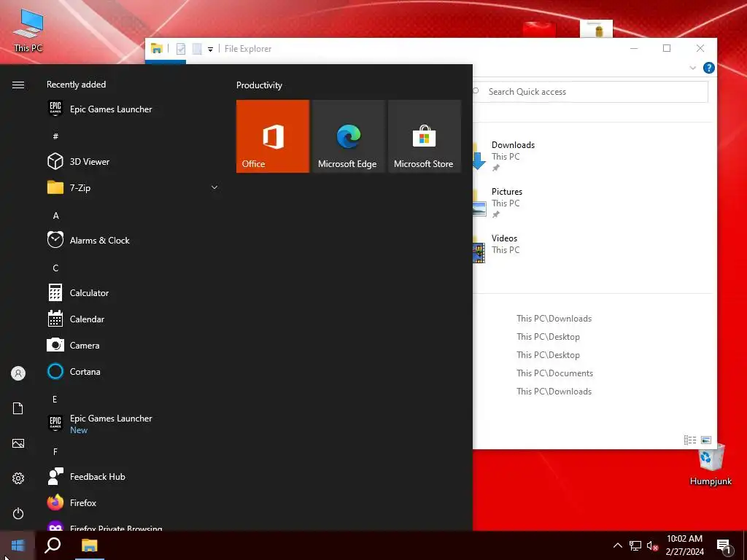Open taskbar Search
747x560 pixels.
tap(53, 545)
